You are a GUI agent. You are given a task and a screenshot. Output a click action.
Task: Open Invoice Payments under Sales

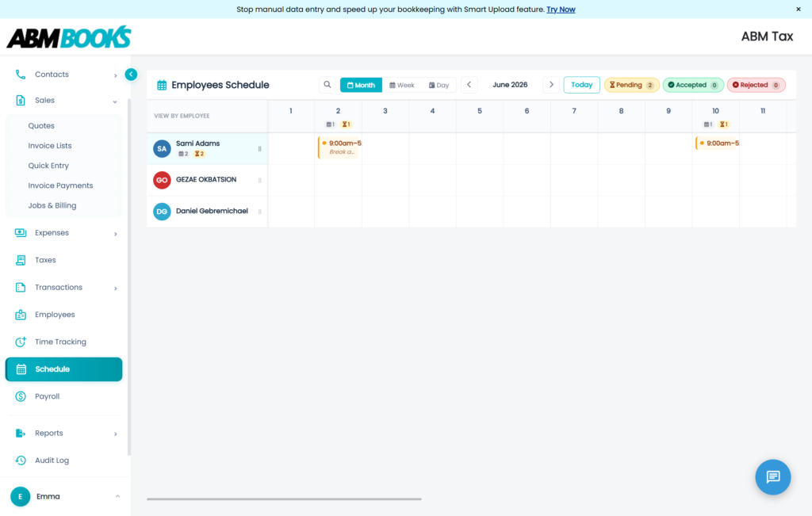tap(60, 185)
